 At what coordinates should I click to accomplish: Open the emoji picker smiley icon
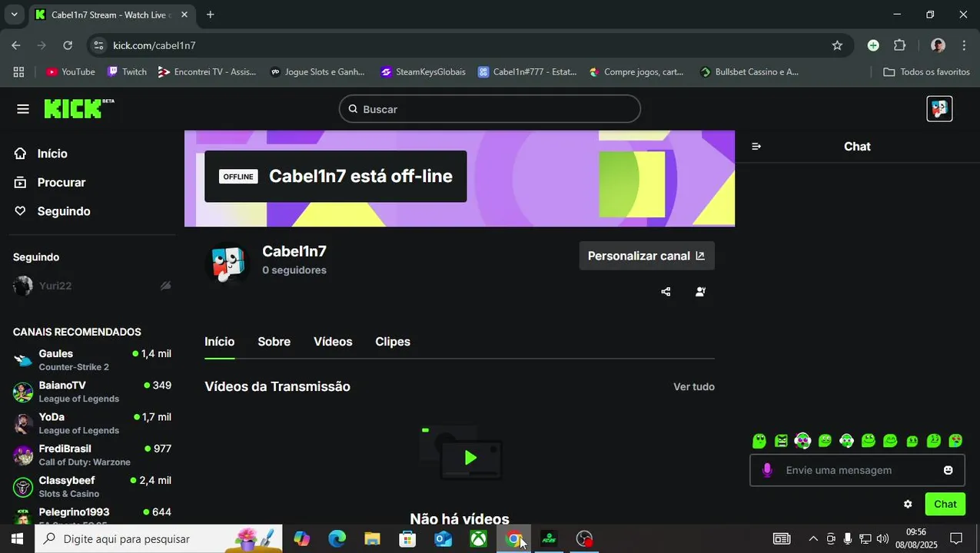[948, 470]
